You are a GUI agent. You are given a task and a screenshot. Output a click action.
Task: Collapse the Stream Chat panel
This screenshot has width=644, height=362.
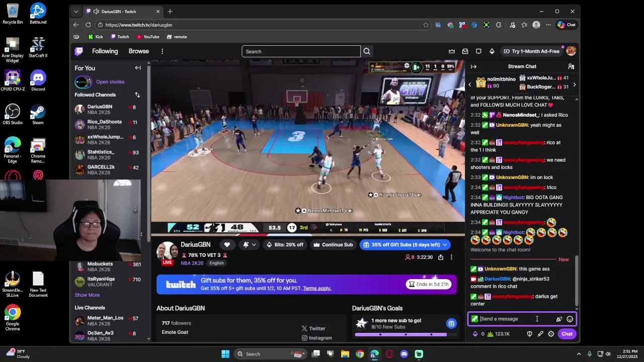pos(473,66)
